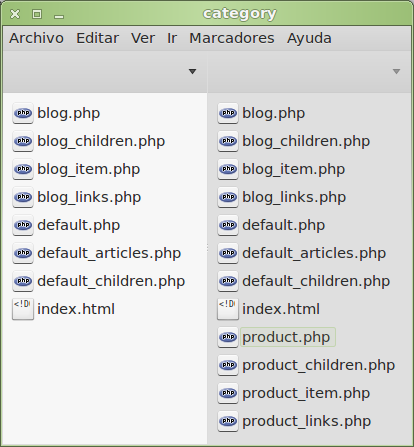Open left pane location dropdown arrow
This screenshot has height=447, width=414.
[x=192, y=71]
